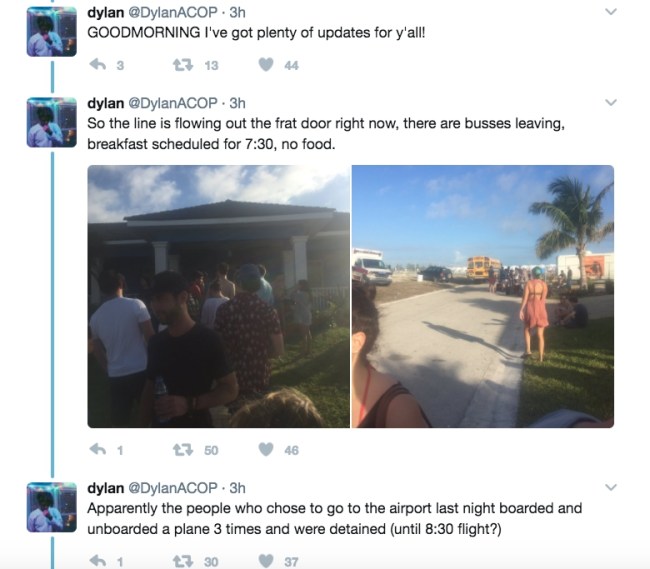The width and height of the screenshot is (650, 569).
Task: Reply to the frat door line tweet
Action: 98,449
